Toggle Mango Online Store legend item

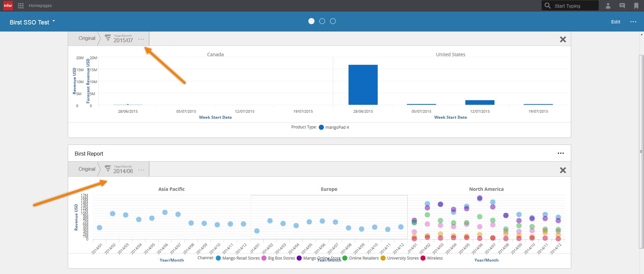(319, 258)
